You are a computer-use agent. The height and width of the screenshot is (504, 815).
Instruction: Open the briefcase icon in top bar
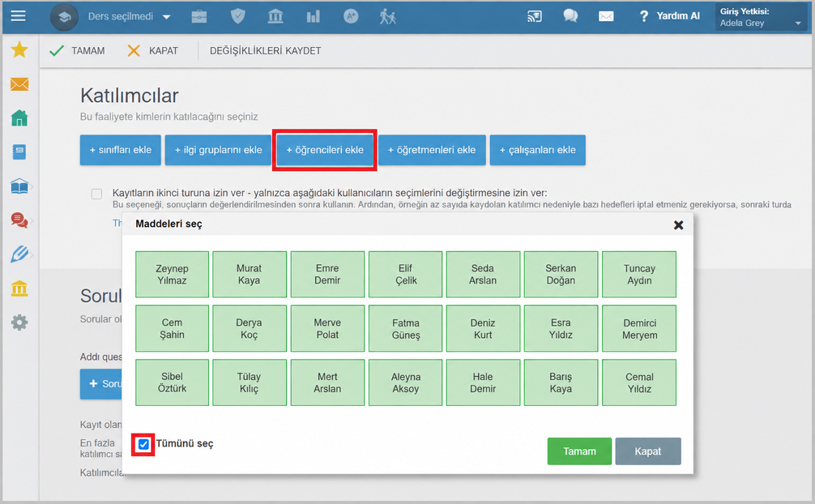[x=199, y=17]
